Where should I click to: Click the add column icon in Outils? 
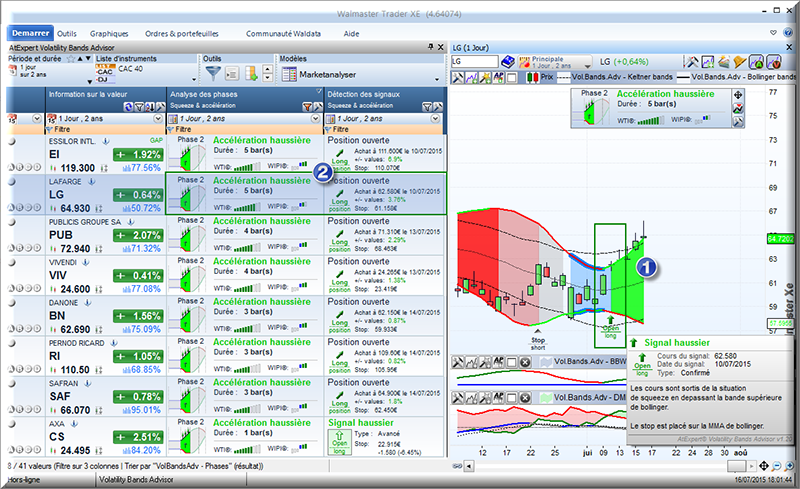pyautogui.click(x=251, y=74)
